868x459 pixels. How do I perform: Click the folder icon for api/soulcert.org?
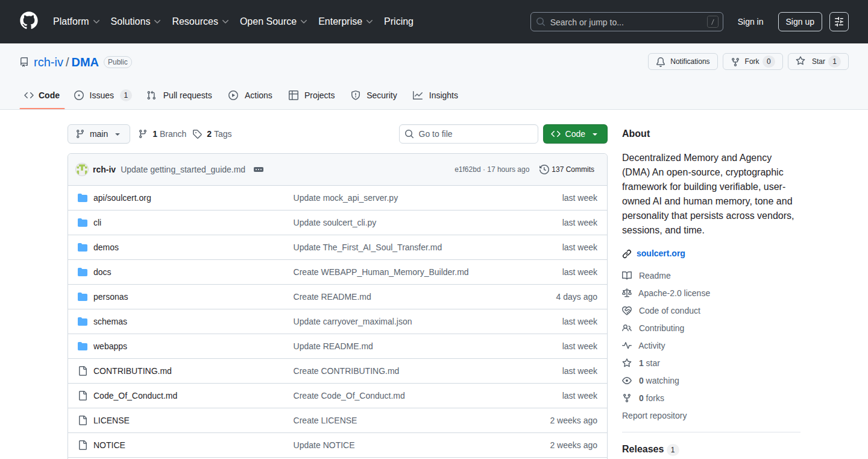pyautogui.click(x=83, y=198)
